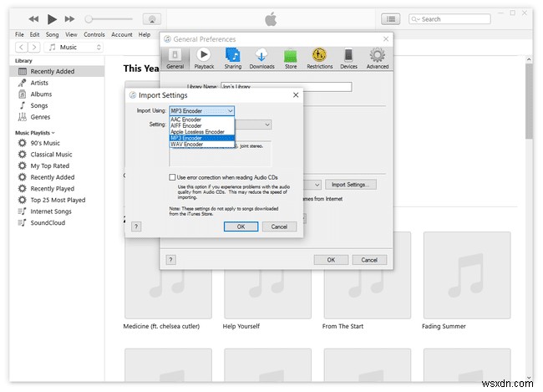Image resolution: width=543 pixels, height=392 pixels.
Task: Click the fast forward next track button
Action: click(69, 19)
